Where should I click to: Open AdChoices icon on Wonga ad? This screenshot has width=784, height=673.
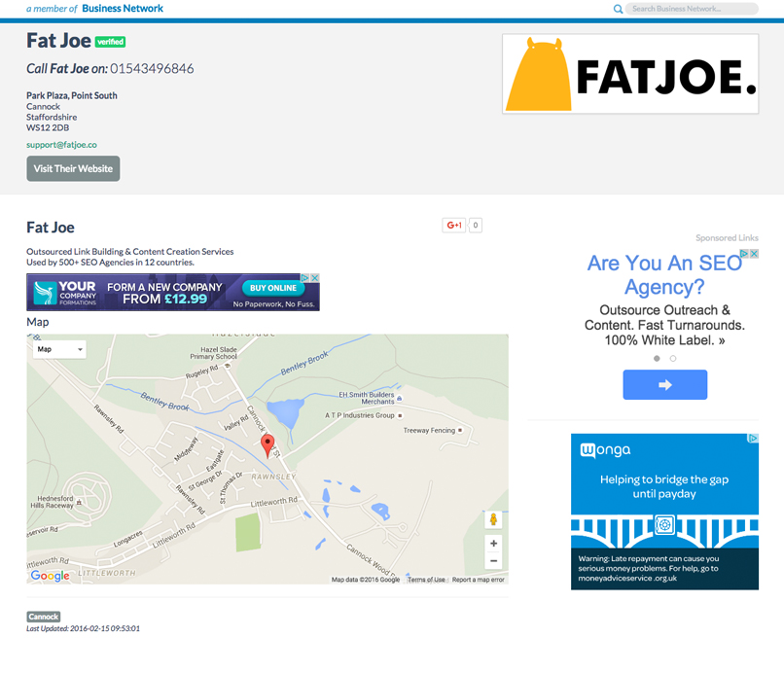click(x=753, y=438)
